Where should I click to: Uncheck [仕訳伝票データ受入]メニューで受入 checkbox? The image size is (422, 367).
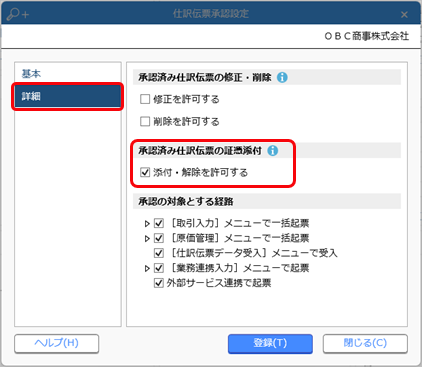[x=159, y=253]
